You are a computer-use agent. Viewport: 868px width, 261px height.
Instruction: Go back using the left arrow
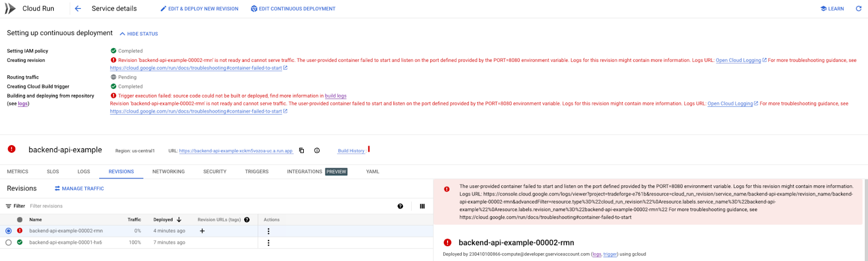(78, 9)
